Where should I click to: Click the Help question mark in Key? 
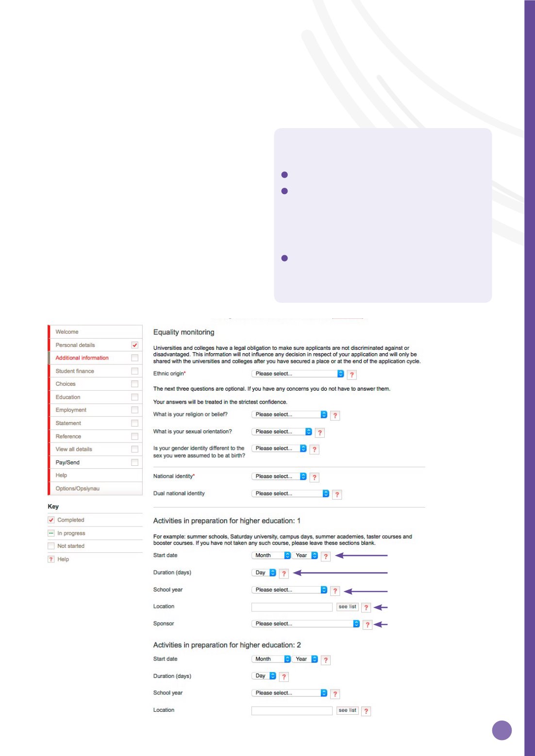point(51,559)
